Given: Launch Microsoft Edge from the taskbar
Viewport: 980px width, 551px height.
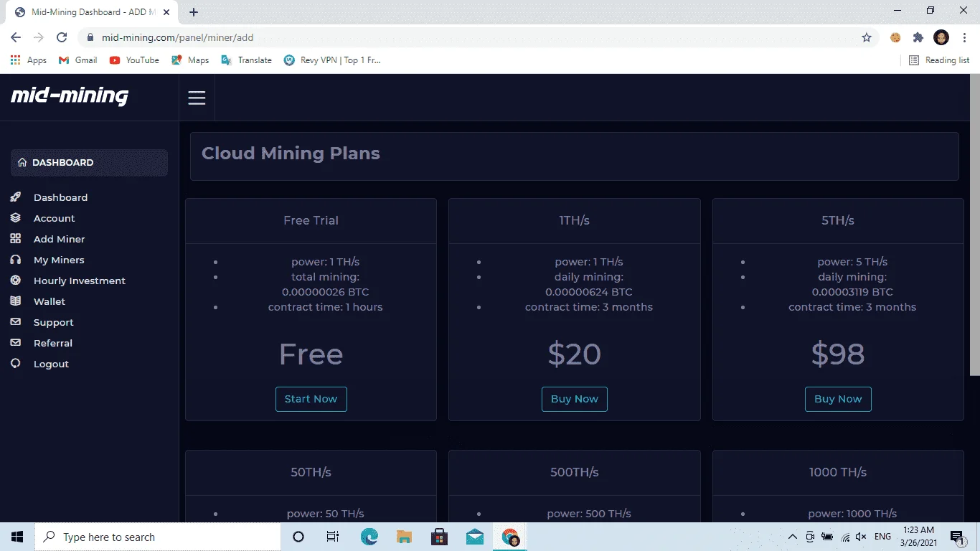Looking at the screenshot, I should (x=369, y=537).
